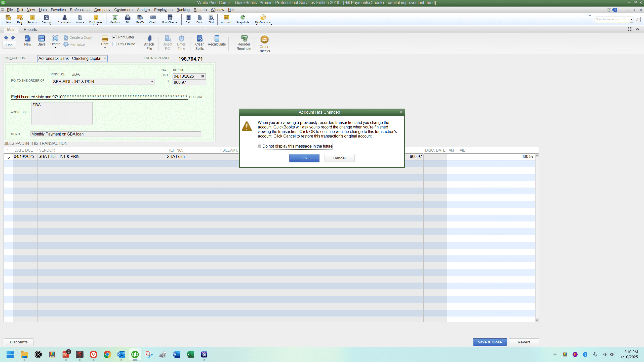This screenshot has width=644, height=362.
Task: Click the Revert button
Action: pyautogui.click(x=524, y=342)
